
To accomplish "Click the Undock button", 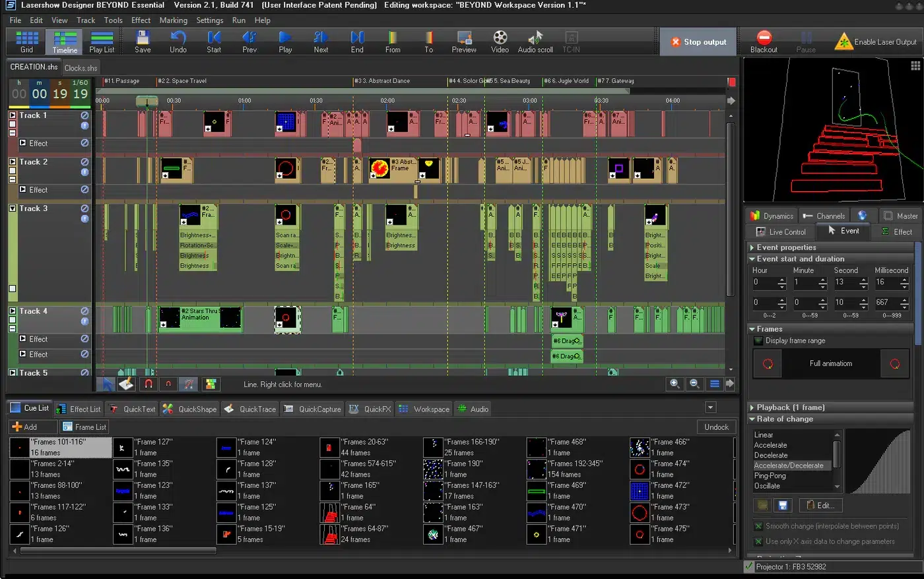I will click(x=716, y=427).
